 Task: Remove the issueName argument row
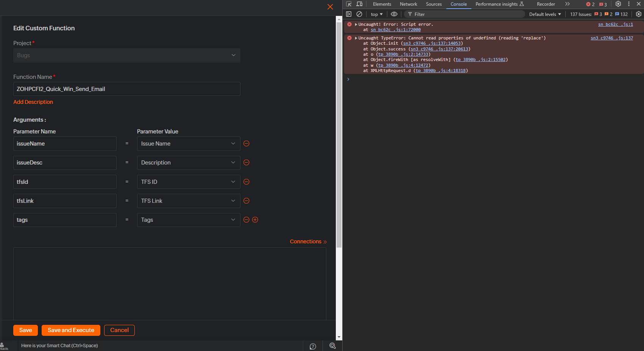click(246, 144)
